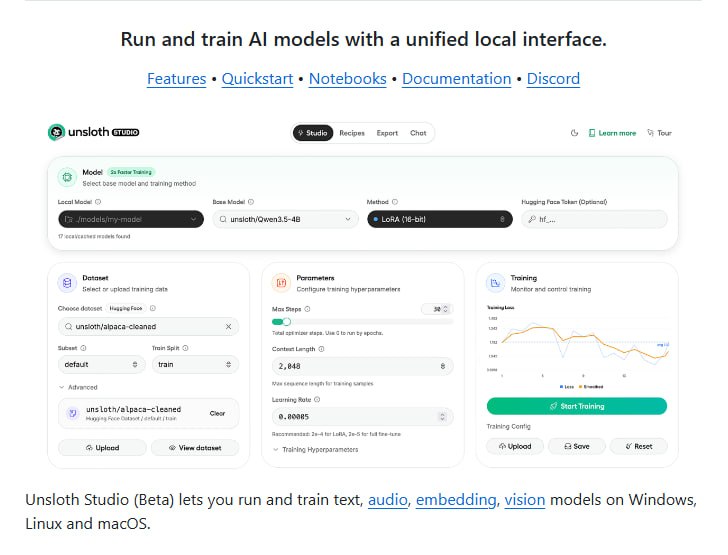This screenshot has height=555, width=728.
Task: Switch to the Export tab
Action: (x=387, y=133)
